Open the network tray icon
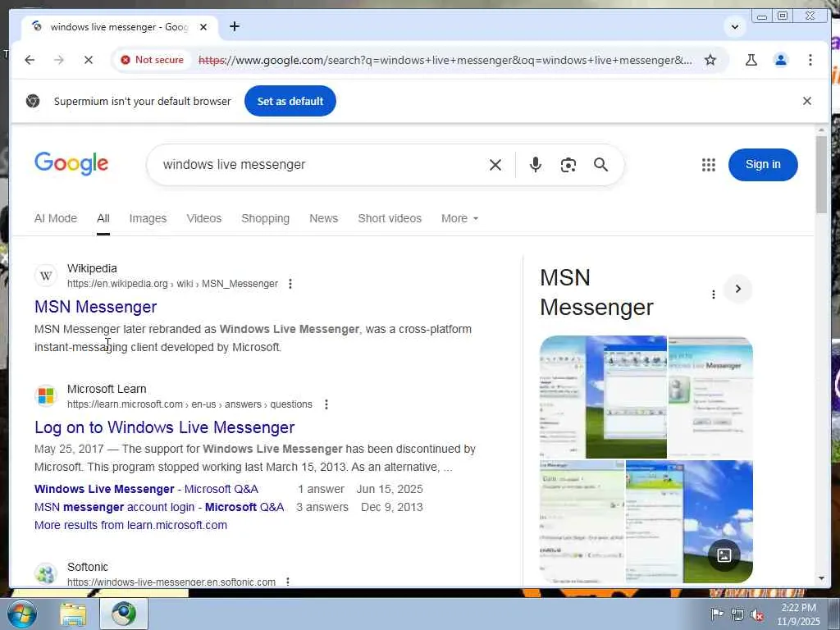Viewport: 840px width, 630px height. pos(737,615)
